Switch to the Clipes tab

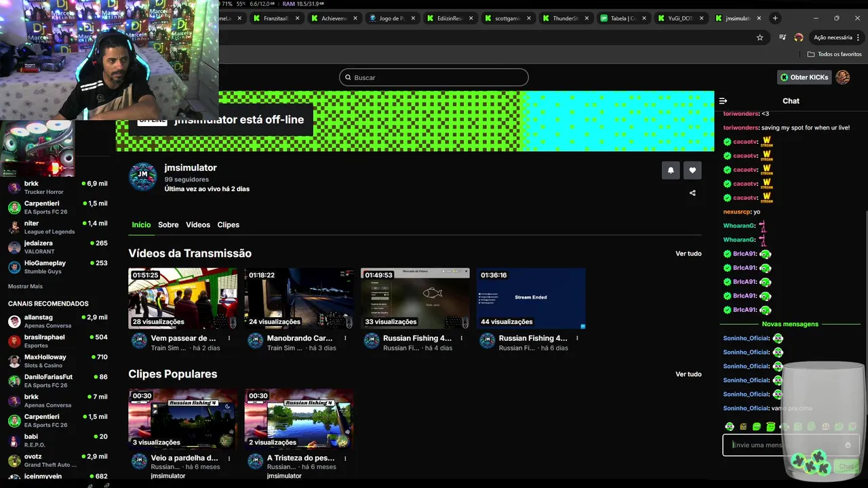228,225
